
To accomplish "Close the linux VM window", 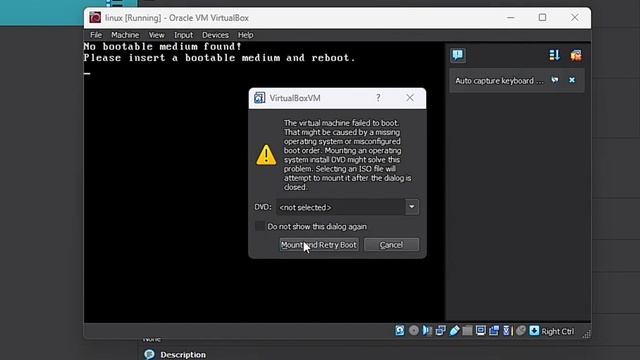I will click(575, 18).
